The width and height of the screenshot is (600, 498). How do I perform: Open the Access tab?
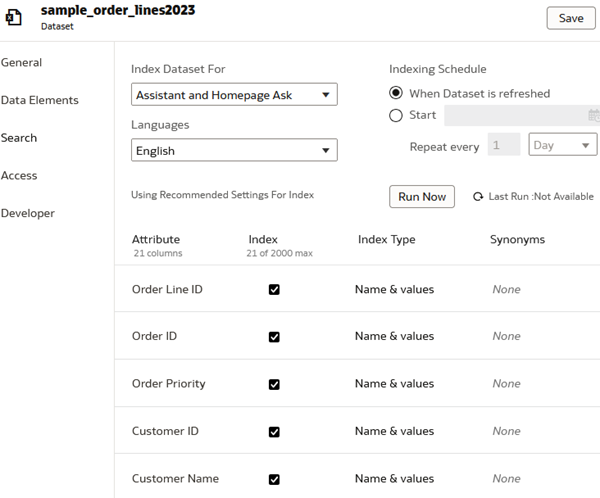19,175
